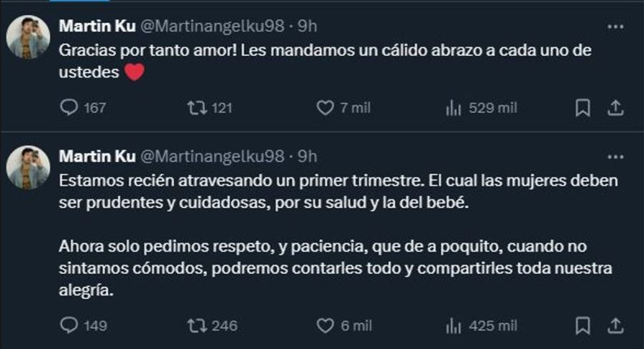Reply to the 'primer trimestre' tweet
The image size is (644, 349).
pos(69,325)
